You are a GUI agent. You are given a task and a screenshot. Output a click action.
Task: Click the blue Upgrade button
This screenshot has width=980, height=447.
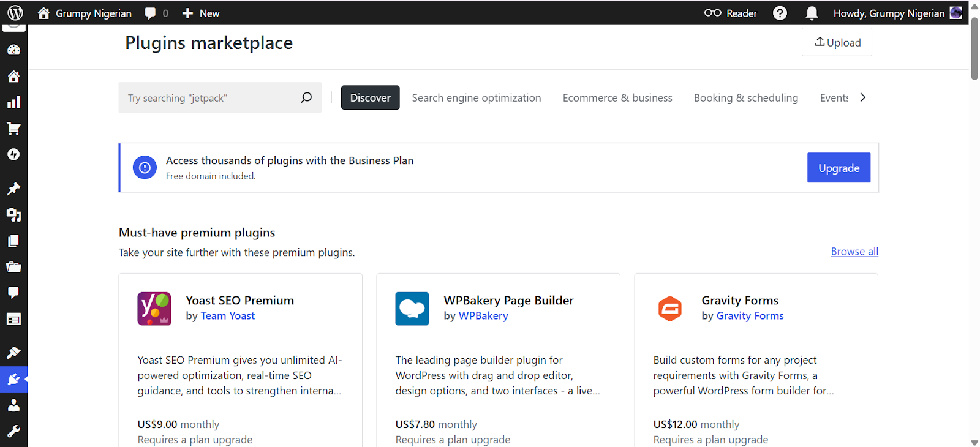(839, 168)
